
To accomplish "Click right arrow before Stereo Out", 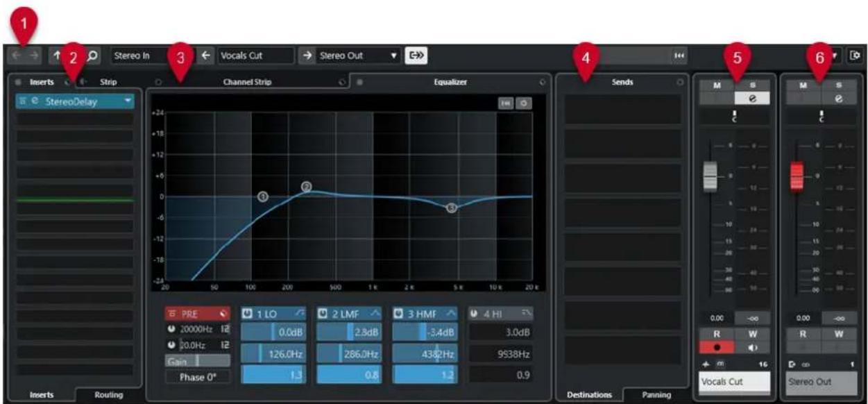I will point(307,56).
